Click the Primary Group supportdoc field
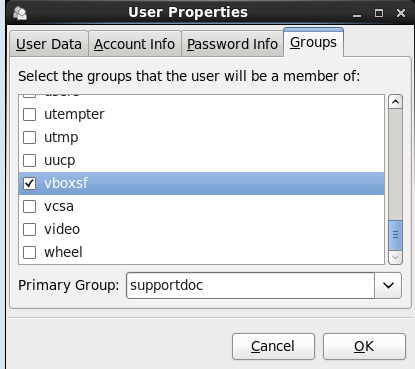 250,285
